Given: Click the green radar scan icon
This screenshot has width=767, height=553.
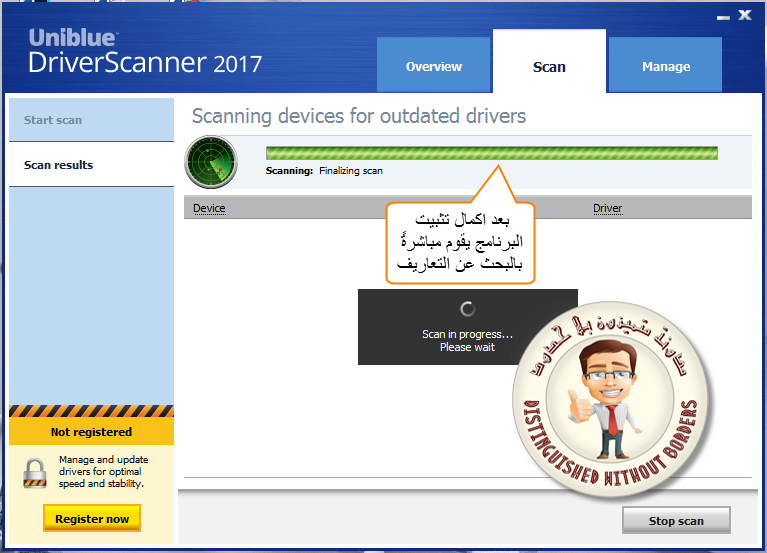Looking at the screenshot, I should (211, 162).
